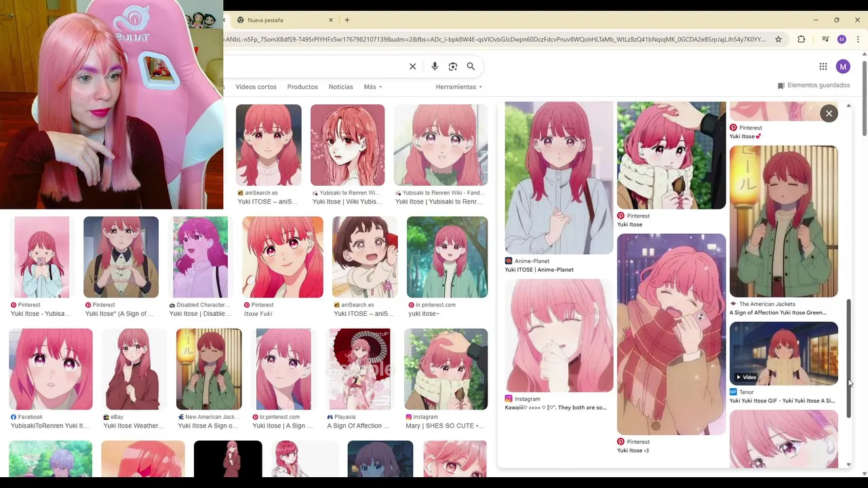Image resolution: width=868 pixels, height=488 pixels.
Task: Open the Google account avatar
Action: (843, 66)
